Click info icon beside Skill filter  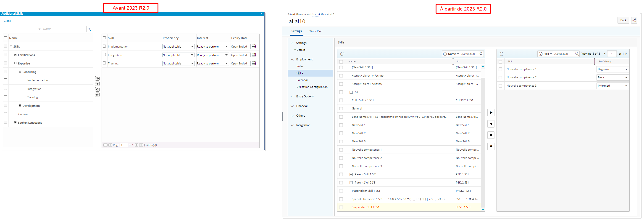point(541,54)
